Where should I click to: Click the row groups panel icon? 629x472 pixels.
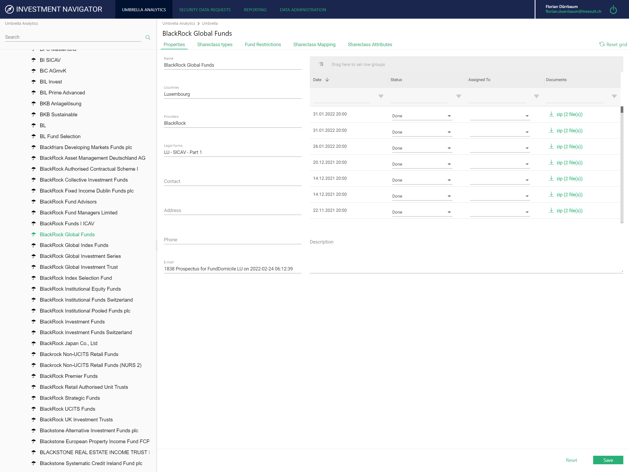321,64
